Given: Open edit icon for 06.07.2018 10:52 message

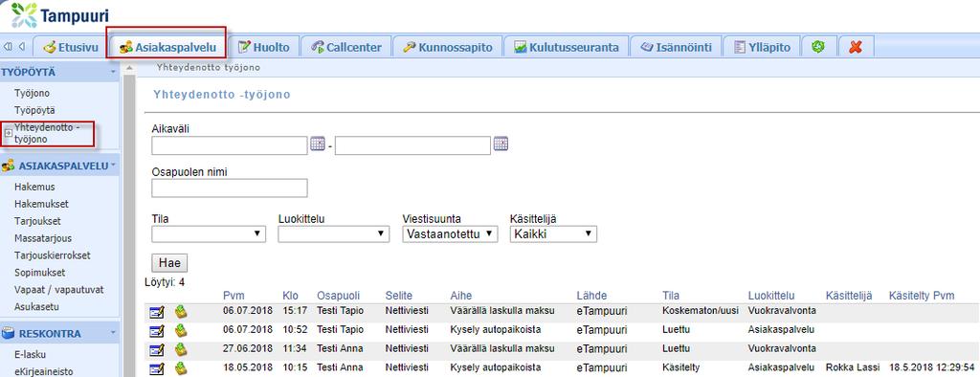Looking at the screenshot, I should pyautogui.click(x=156, y=331).
